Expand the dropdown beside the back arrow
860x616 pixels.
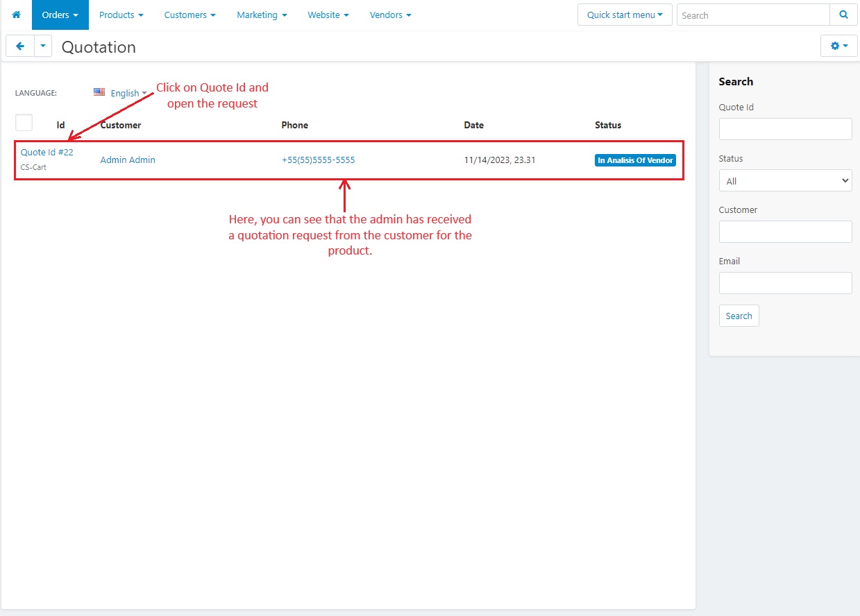(x=43, y=46)
